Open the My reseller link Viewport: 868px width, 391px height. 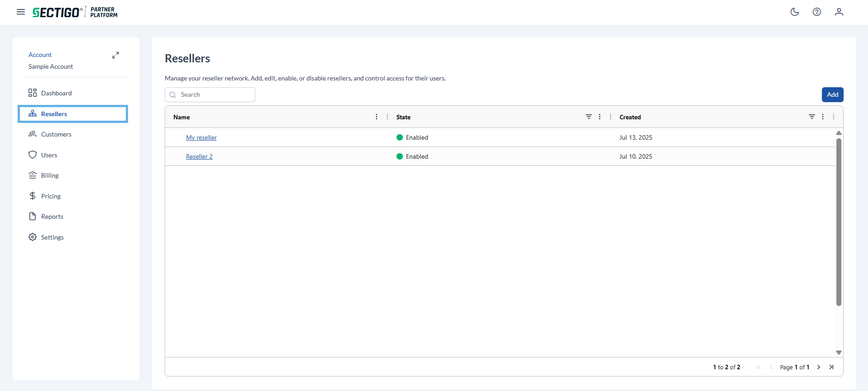point(201,137)
